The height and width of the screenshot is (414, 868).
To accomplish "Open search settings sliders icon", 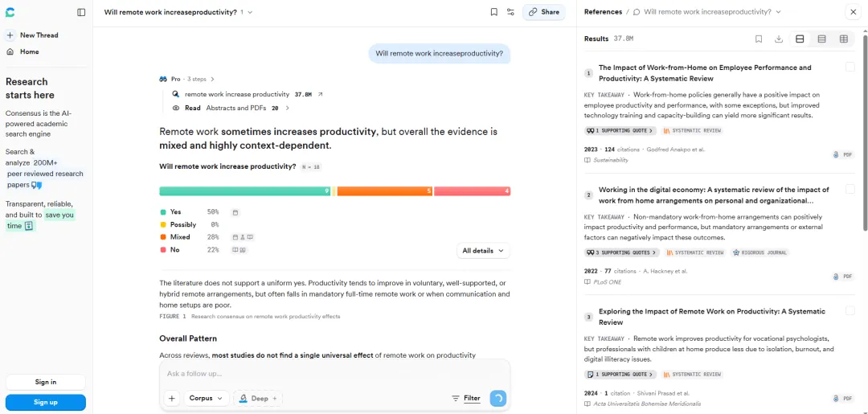I will [x=511, y=12].
